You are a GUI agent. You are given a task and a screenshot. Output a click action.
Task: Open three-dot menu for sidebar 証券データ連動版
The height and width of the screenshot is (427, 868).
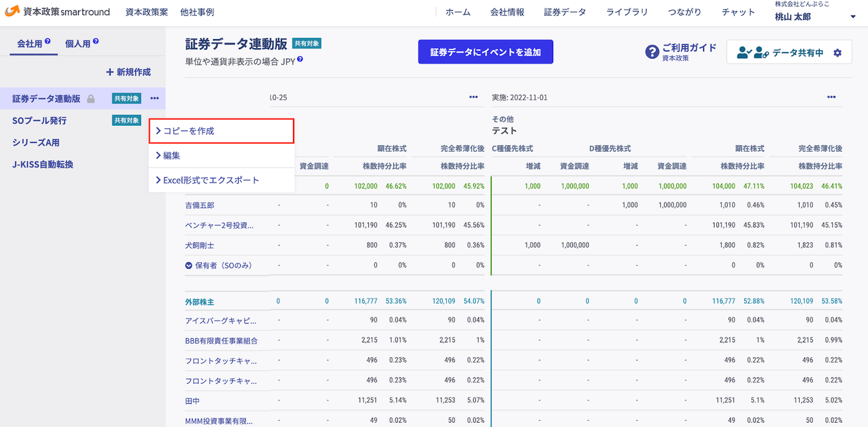pyautogui.click(x=155, y=98)
